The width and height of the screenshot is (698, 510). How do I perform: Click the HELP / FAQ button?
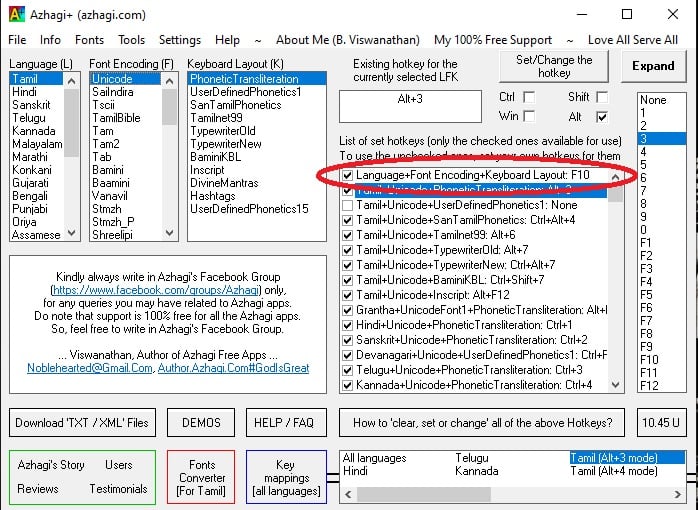(286, 422)
